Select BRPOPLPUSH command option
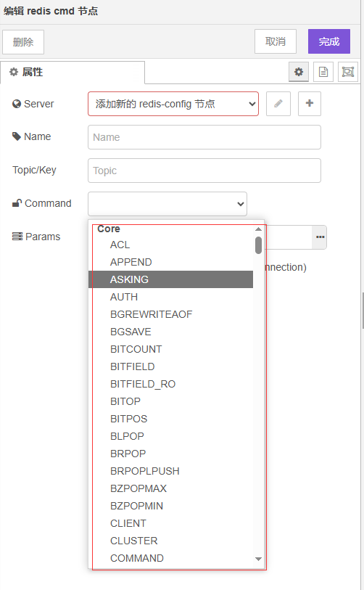Viewport: 364px width, 590px height. click(170, 471)
